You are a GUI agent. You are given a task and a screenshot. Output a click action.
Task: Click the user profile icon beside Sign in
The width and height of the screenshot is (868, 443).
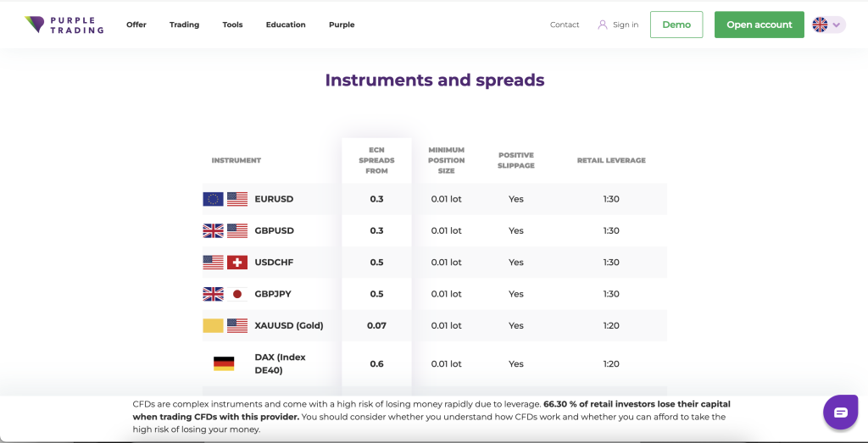coord(603,25)
